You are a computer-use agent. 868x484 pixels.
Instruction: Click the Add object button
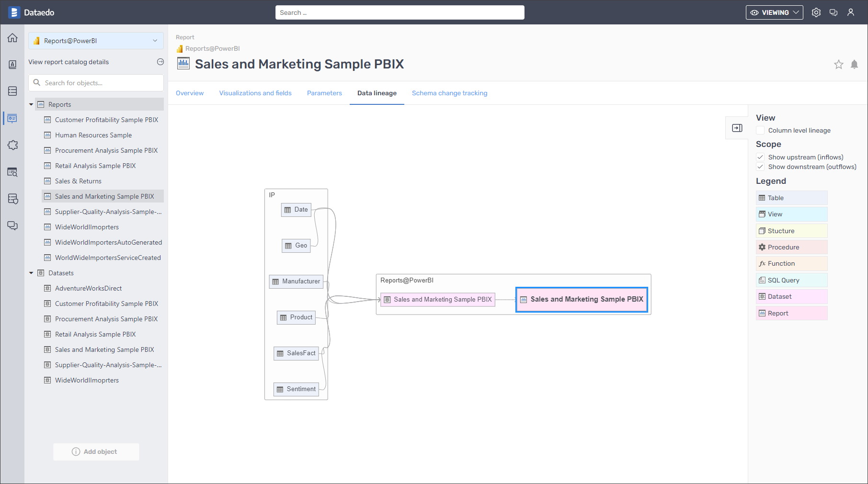pos(96,451)
